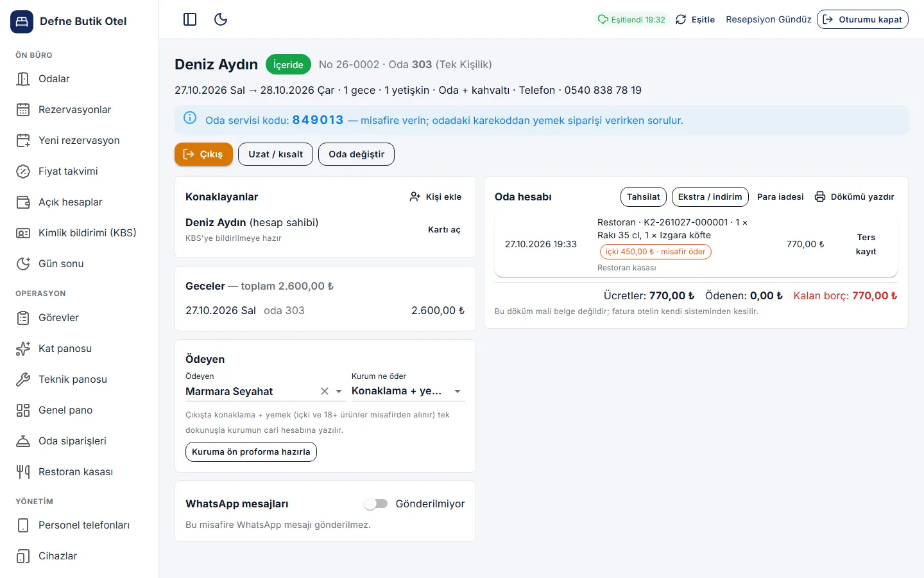Click Kuruma ön proforma hazırla button
This screenshot has height=578, width=924.
251,451
